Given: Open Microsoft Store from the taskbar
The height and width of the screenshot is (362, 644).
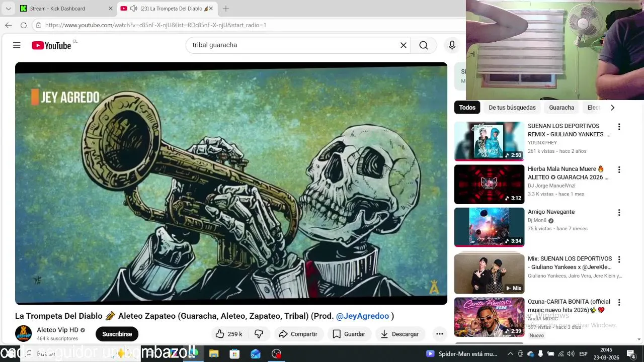Looking at the screenshot, I should 234,354.
